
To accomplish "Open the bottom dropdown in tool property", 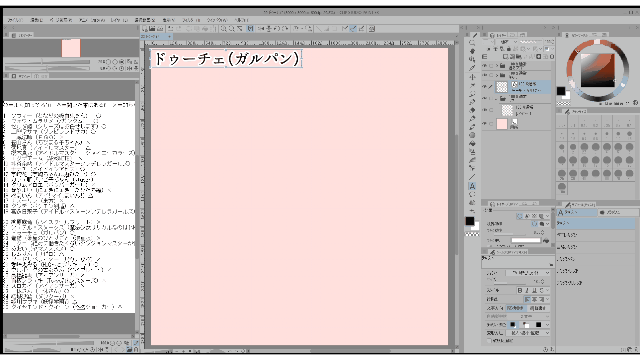I will pos(528,333).
